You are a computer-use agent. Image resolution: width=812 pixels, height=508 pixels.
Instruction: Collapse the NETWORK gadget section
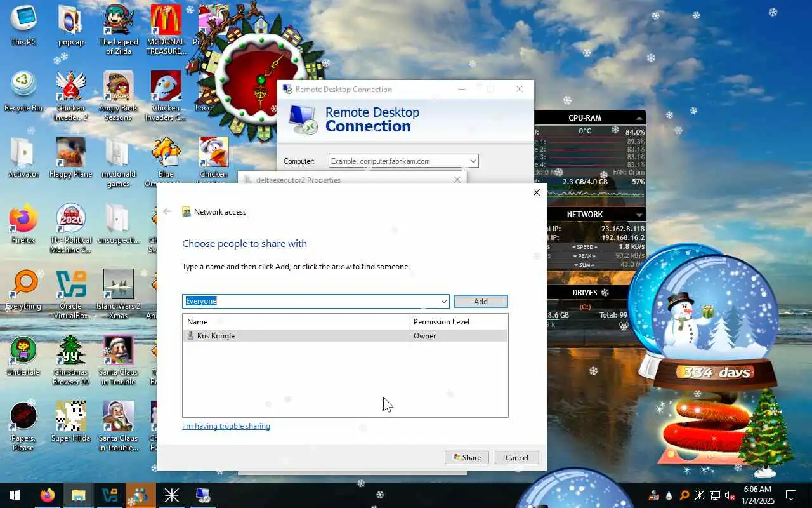click(x=639, y=215)
